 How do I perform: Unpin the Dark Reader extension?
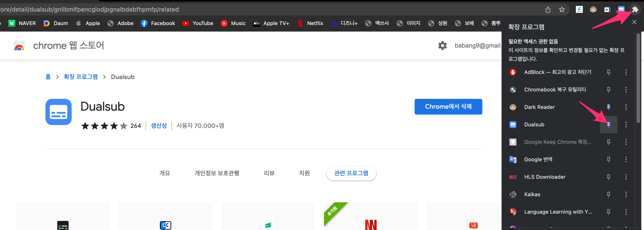pyautogui.click(x=608, y=107)
